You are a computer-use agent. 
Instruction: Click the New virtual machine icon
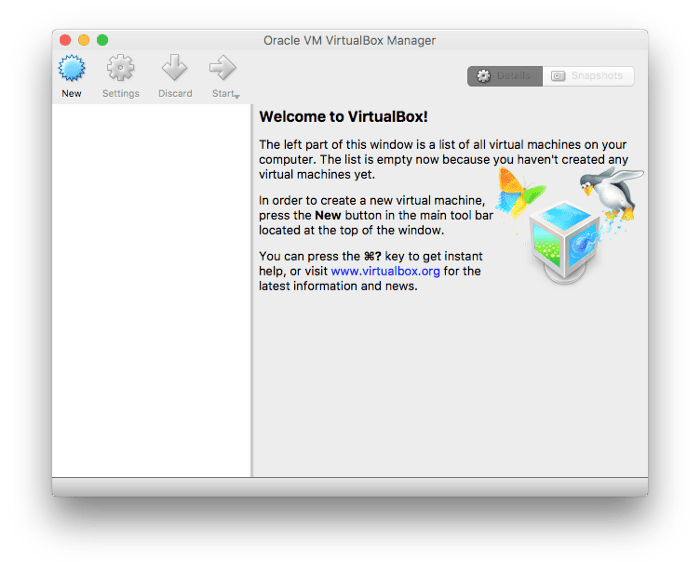pyautogui.click(x=71, y=70)
